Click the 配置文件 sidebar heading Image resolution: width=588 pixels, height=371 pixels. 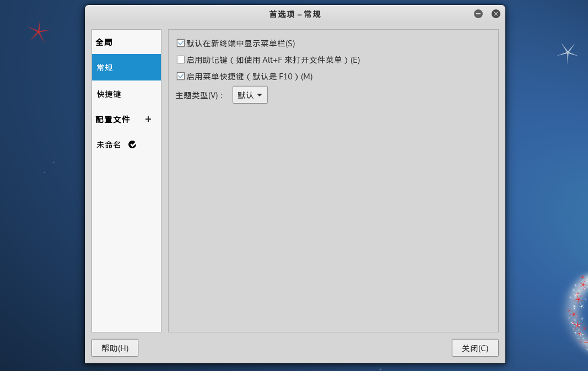tap(113, 119)
